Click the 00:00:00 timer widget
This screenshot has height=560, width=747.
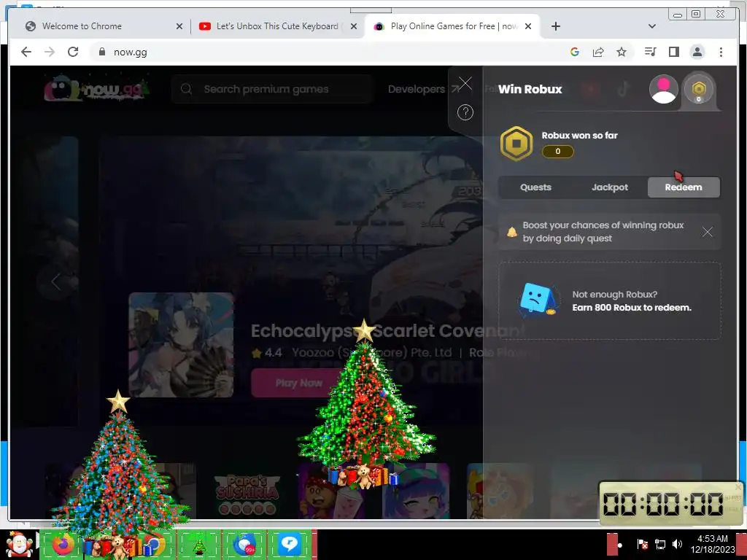[x=671, y=504]
